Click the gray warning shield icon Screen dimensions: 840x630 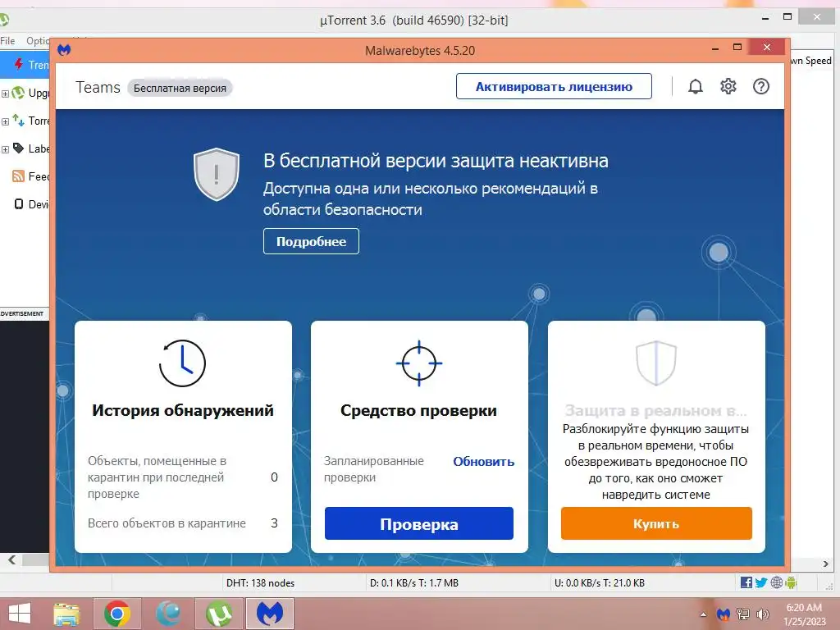217,175
